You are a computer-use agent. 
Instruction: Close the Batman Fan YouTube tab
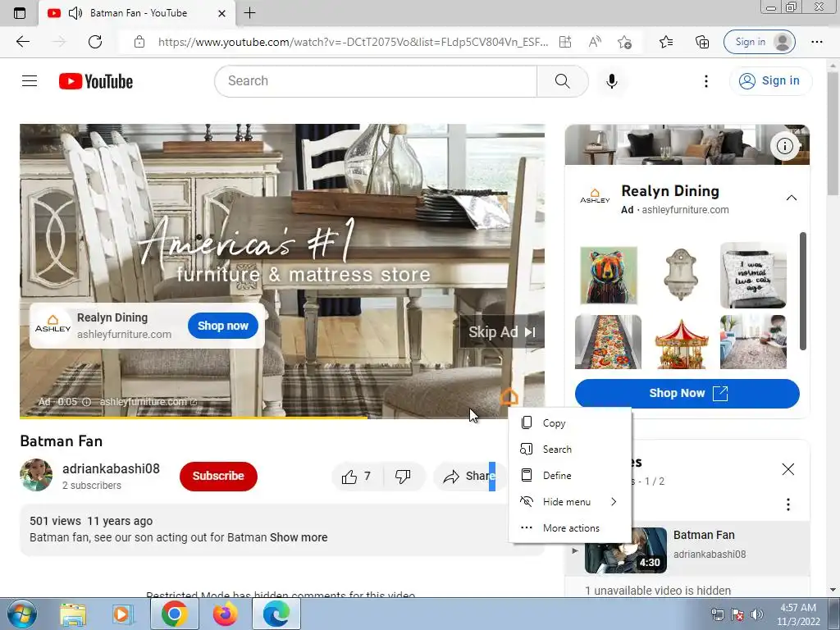[x=221, y=13]
